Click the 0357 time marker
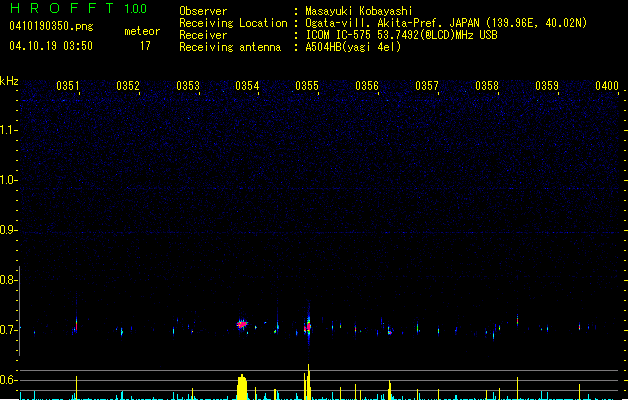Screen dimensions: 629x400 [x=427, y=86]
